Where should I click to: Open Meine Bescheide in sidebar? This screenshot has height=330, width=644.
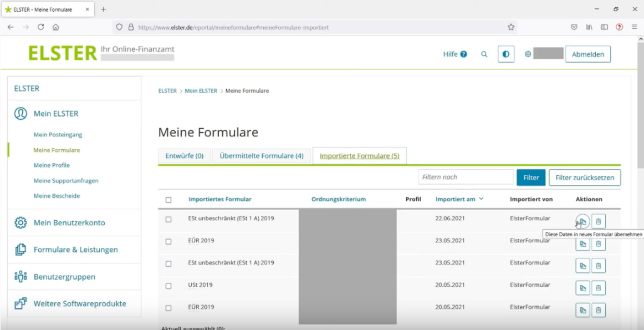(x=57, y=196)
